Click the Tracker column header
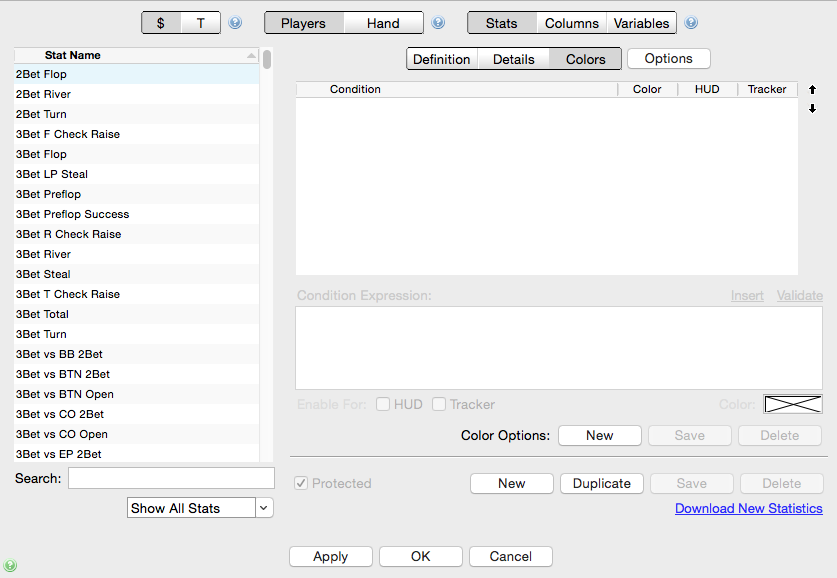837x578 pixels. coord(767,89)
